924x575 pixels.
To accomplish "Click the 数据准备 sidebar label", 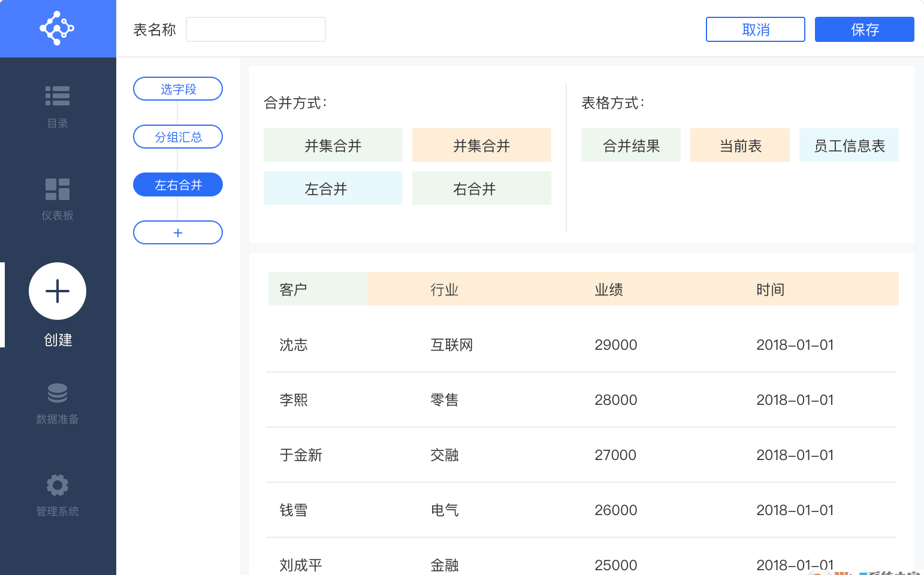I will click(x=58, y=419).
